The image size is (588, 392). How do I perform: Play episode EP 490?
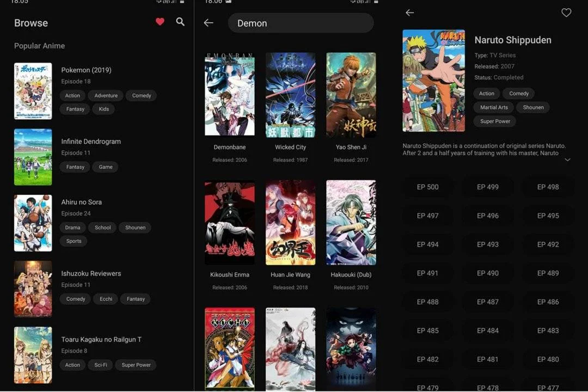coord(487,273)
